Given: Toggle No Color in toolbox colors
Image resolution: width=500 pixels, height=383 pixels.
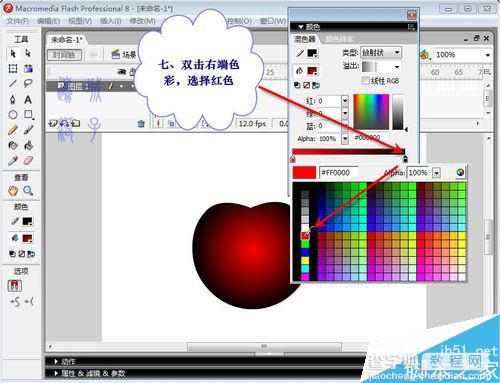Looking at the screenshot, I should [x=22, y=254].
